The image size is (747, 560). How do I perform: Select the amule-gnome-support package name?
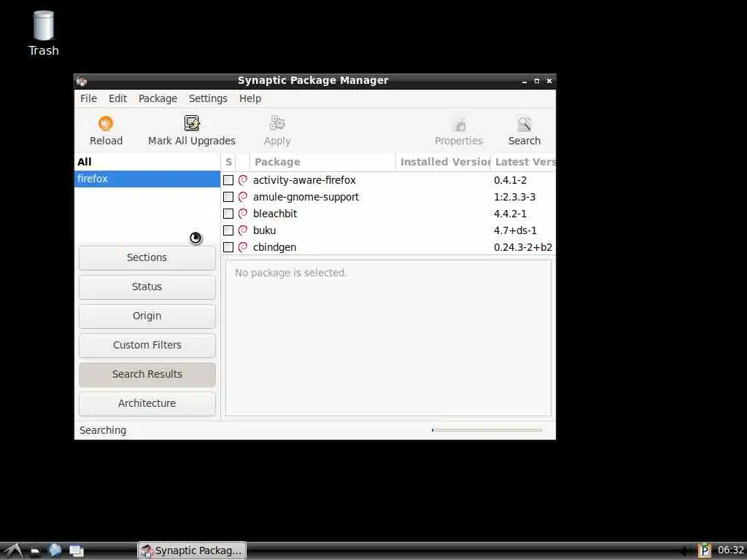point(306,197)
